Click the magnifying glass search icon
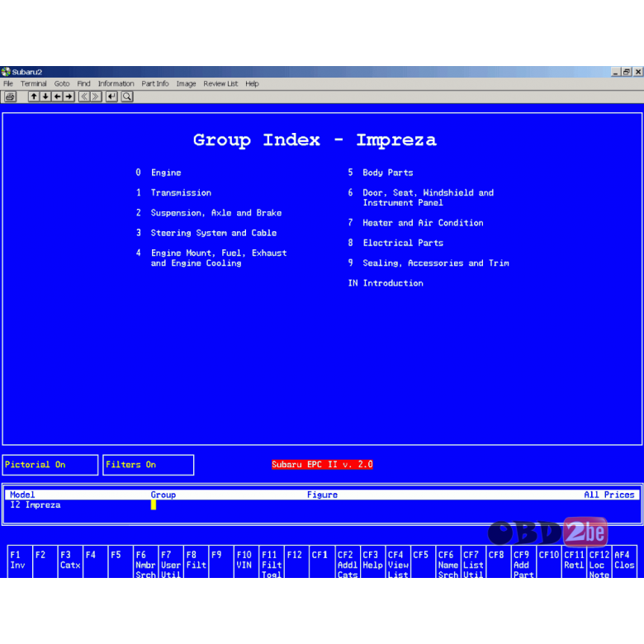The height and width of the screenshot is (644, 644). click(127, 97)
